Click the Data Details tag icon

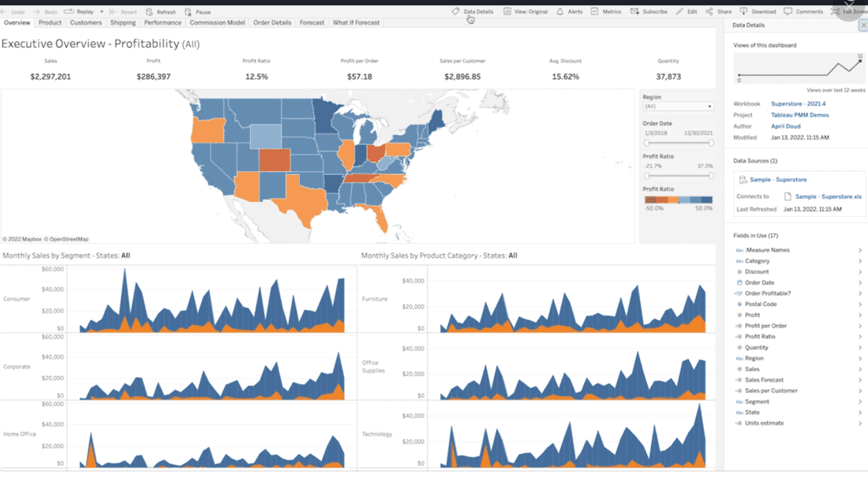coord(455,12)
